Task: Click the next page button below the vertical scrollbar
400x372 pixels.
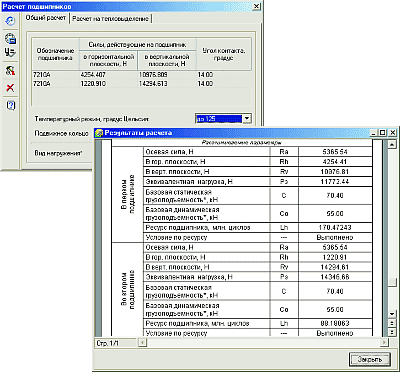Action: click(392, 332)
